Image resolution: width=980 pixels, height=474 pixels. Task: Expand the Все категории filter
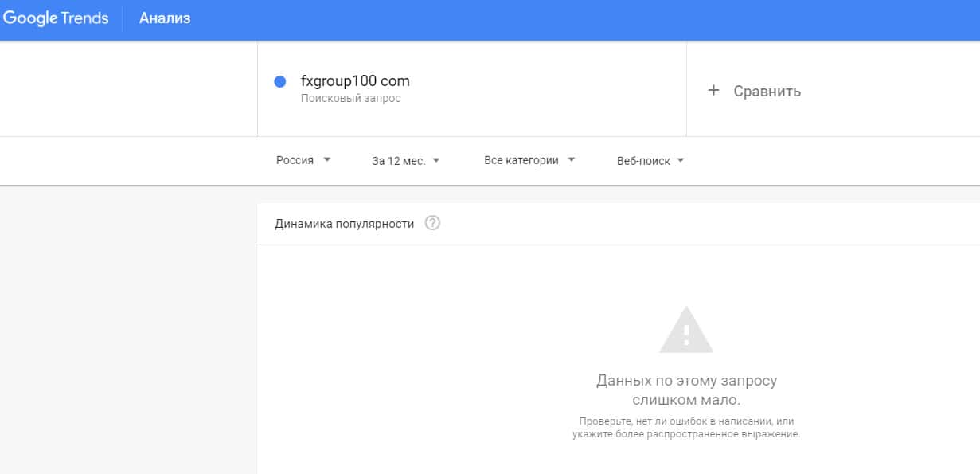coord(521,160)
